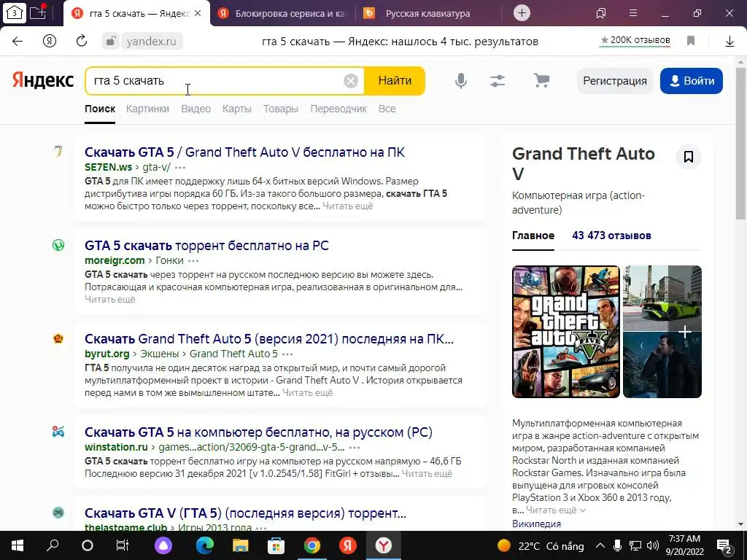The image size is (747, 560).
Task: Open the downloads arrow icon
Action: [729, 42]
